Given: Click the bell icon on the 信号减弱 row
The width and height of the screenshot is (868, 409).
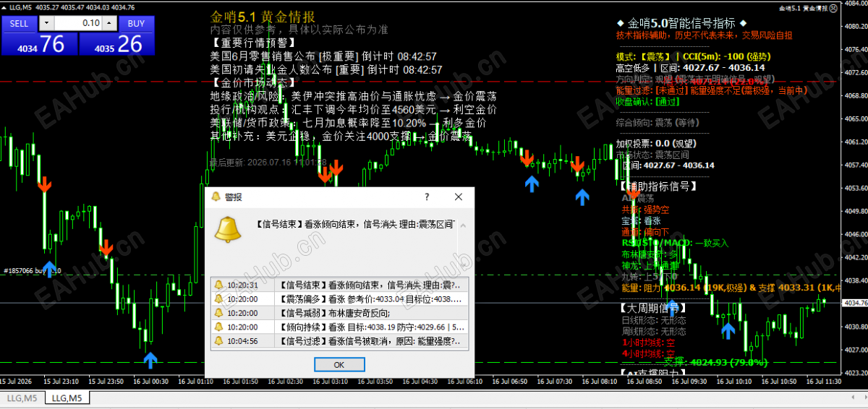Looking at the screenshot, I should click(x=218, y=312).
